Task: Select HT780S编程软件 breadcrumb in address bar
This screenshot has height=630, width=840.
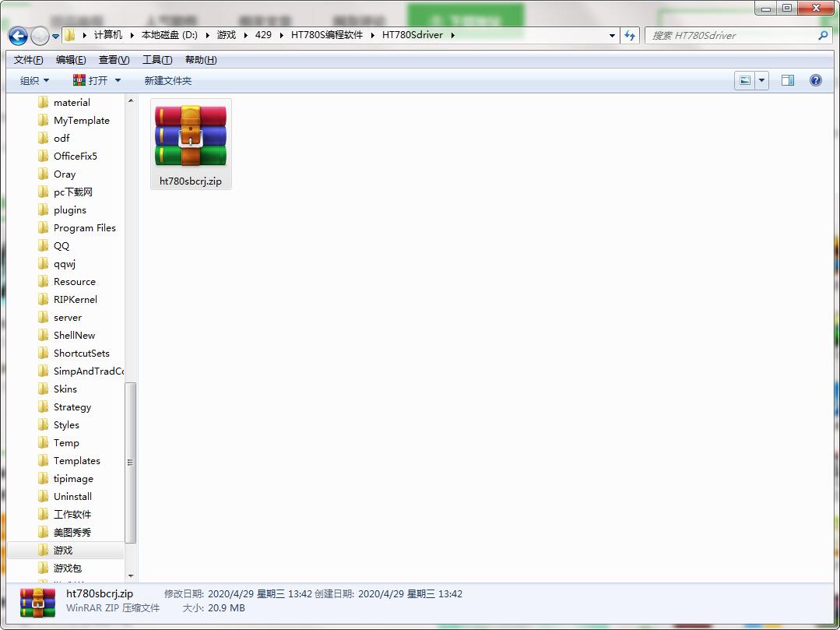Action: (327, 35)
